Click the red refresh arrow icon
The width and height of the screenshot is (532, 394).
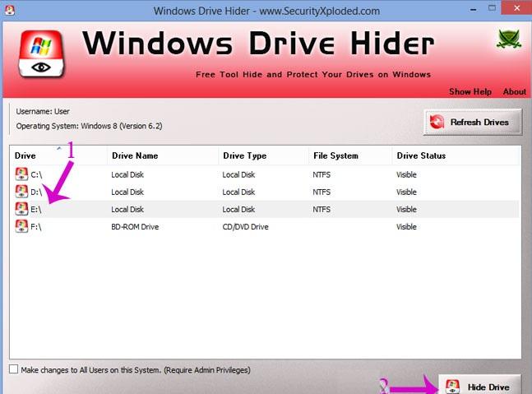[x=437, y=122]
